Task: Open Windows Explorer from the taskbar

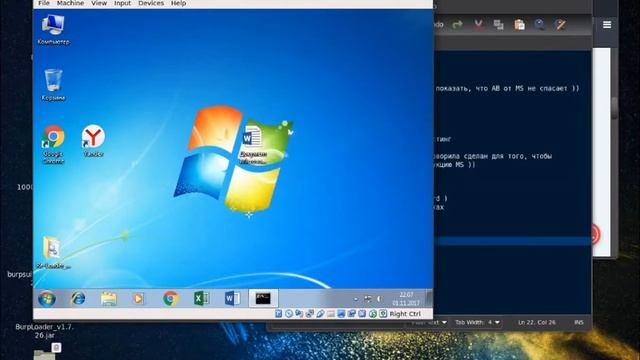Action: pos(109,299)
